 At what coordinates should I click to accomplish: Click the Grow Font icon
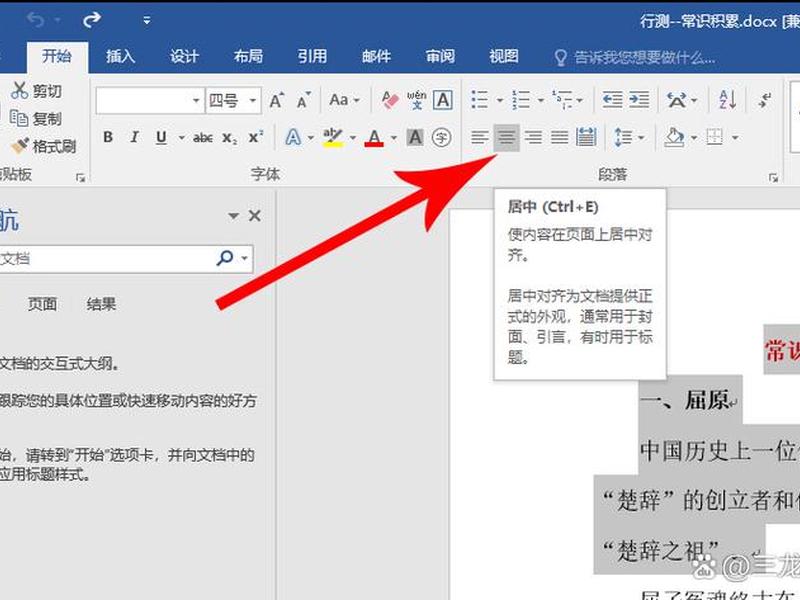(x=277, y=100)
